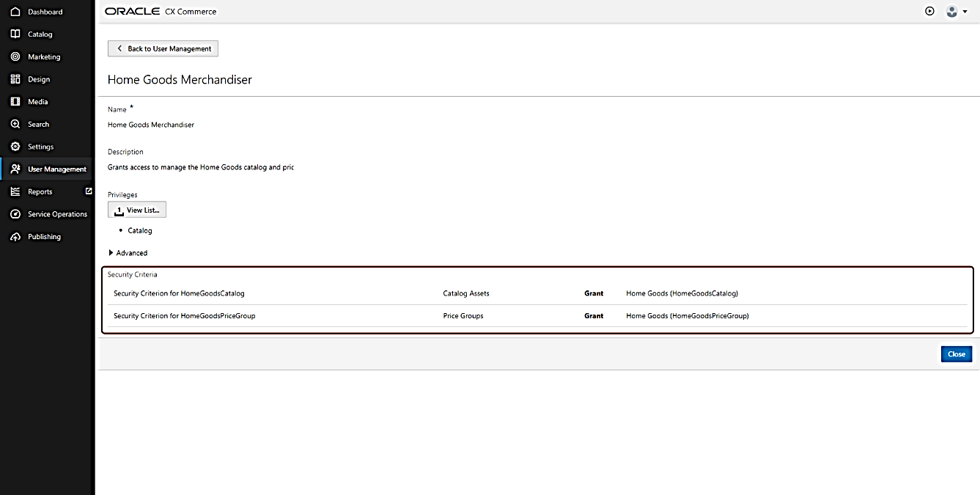
Task: Open the Settings gear icon
Action: (x=15, y=147)
